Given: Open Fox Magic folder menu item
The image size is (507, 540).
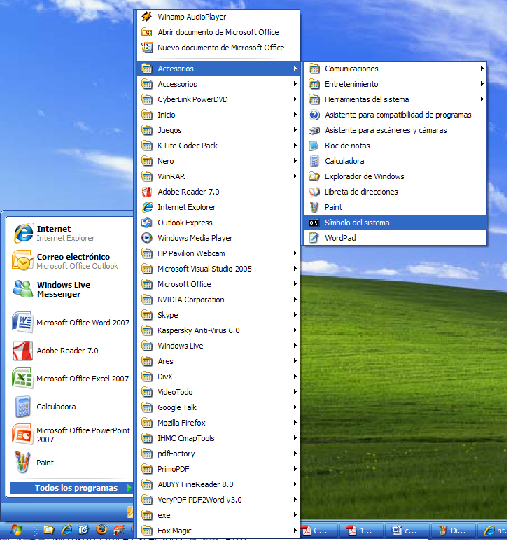Looking at the screenshot, I should click(218, 530).
